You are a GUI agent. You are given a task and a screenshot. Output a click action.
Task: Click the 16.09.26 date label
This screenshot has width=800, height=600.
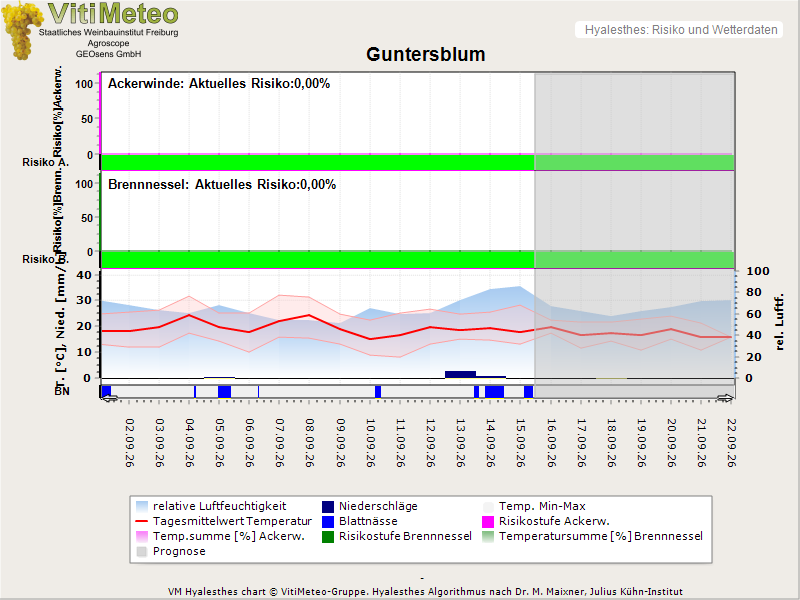click(x=552, y=443)
